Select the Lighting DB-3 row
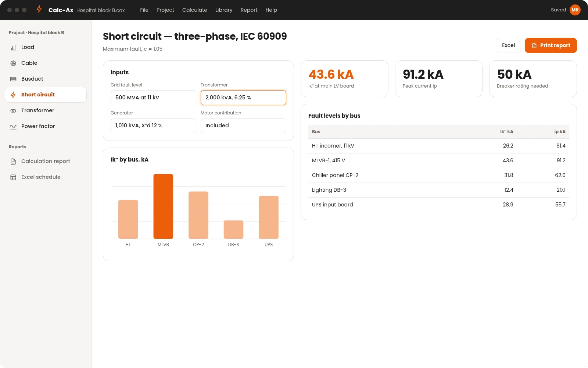This screenshot has height=368, width=588. tap(439, 190)
